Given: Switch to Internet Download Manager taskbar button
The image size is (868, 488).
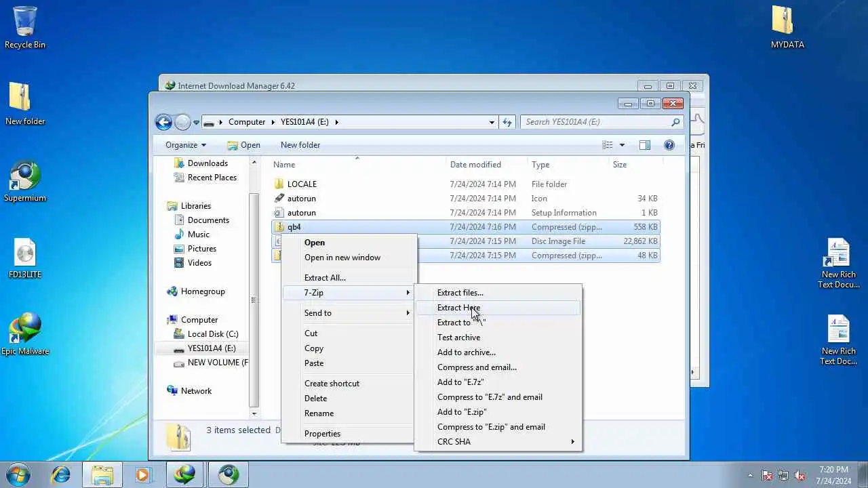Looking at the screenshot, I should coord(185,474).
